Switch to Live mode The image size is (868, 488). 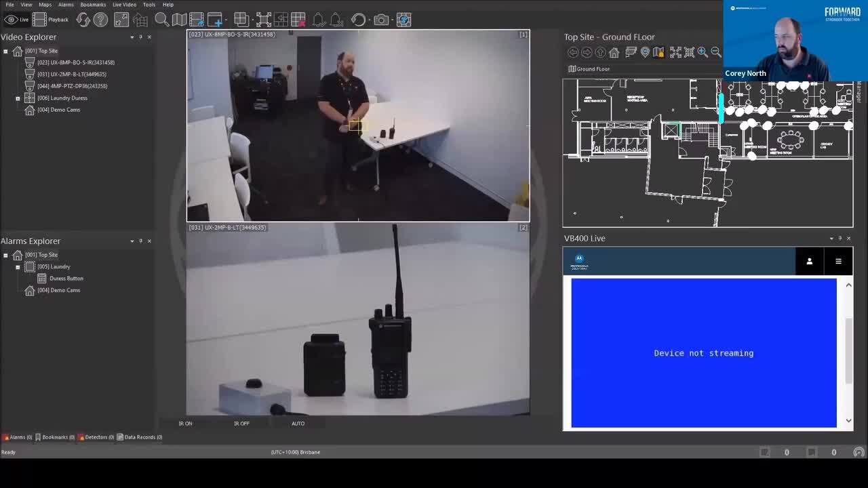pyautogui.click(x=17, y=20)
